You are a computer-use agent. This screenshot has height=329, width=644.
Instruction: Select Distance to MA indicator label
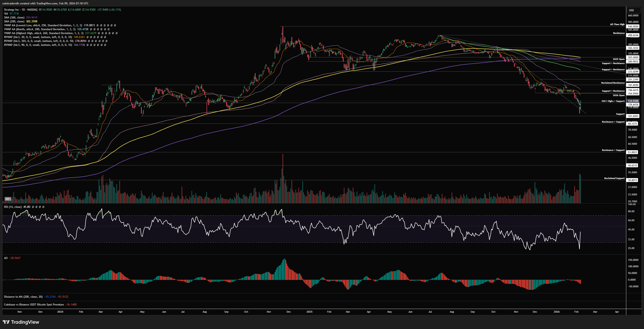click(23, 297)
